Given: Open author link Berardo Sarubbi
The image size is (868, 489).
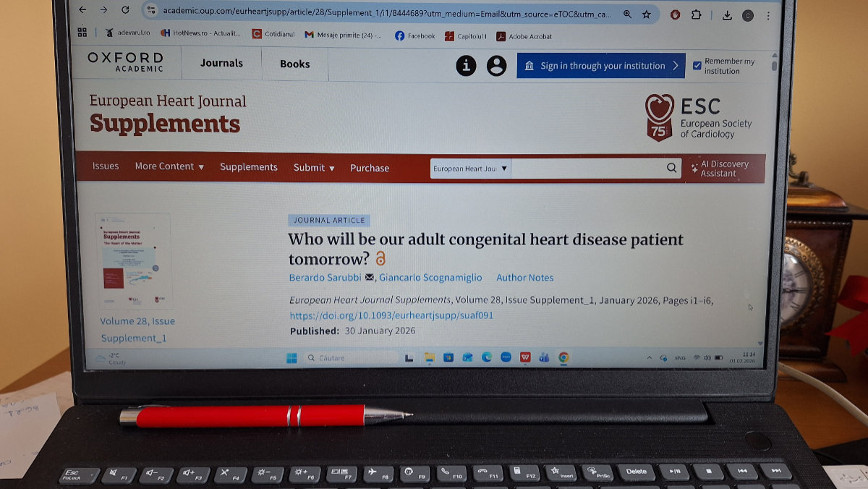Looking at the screenshot, I should point(325,278).
